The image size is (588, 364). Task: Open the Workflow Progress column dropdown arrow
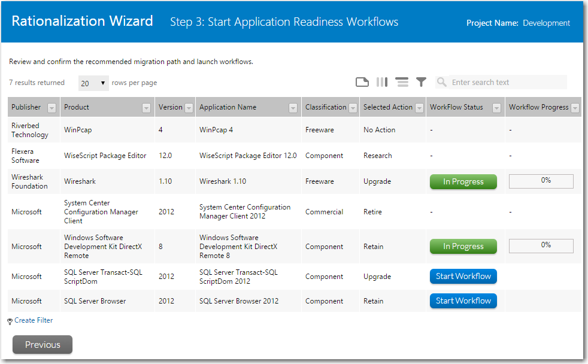(x=575, y=108)
